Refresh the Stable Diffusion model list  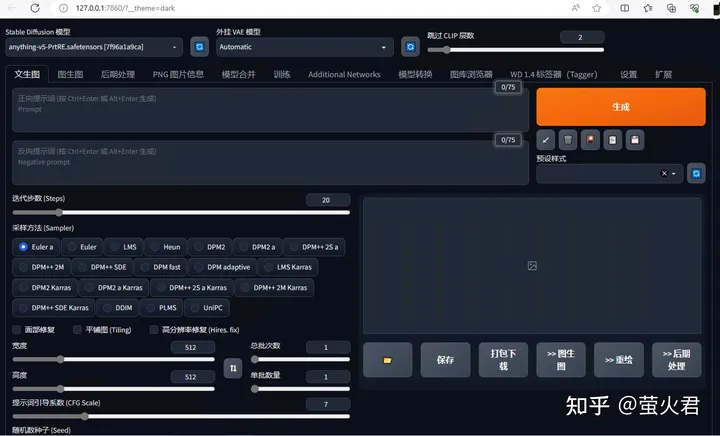pyautogui.click(x=199, y=47)
